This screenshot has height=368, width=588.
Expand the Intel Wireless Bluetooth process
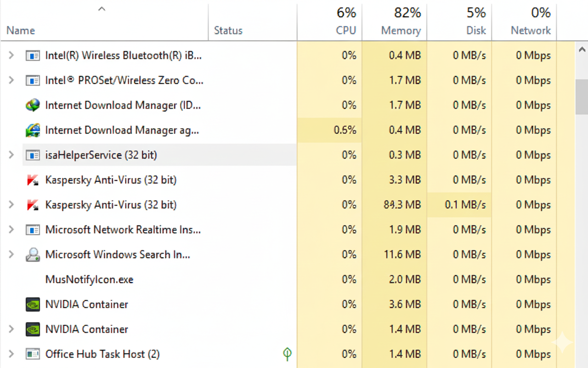tap(11, 56)
